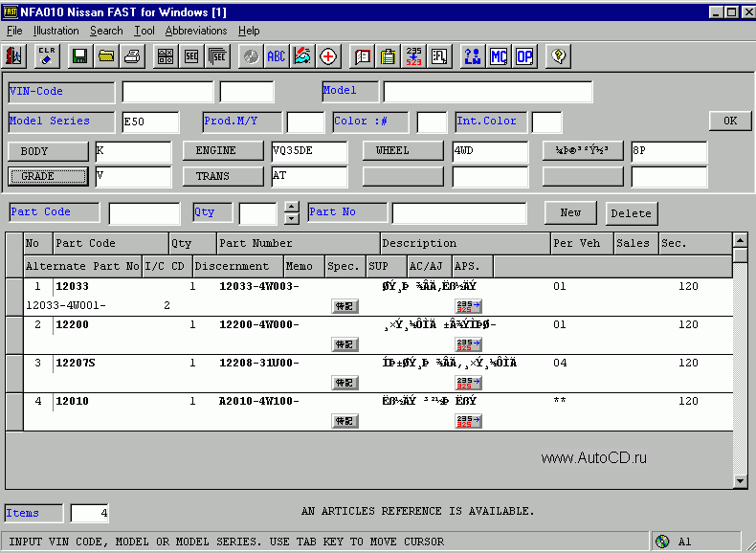Click the Part No input field

coord(459,213)
